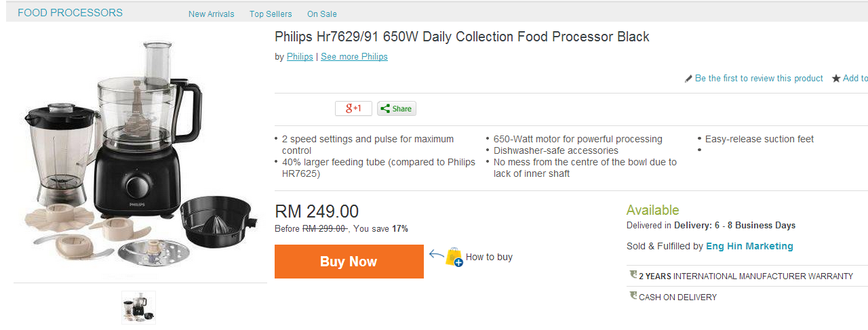The height and width of the screenshot is (330, 868).
Task: Click the star Add to wishlist icon
Action: [836, 79]
